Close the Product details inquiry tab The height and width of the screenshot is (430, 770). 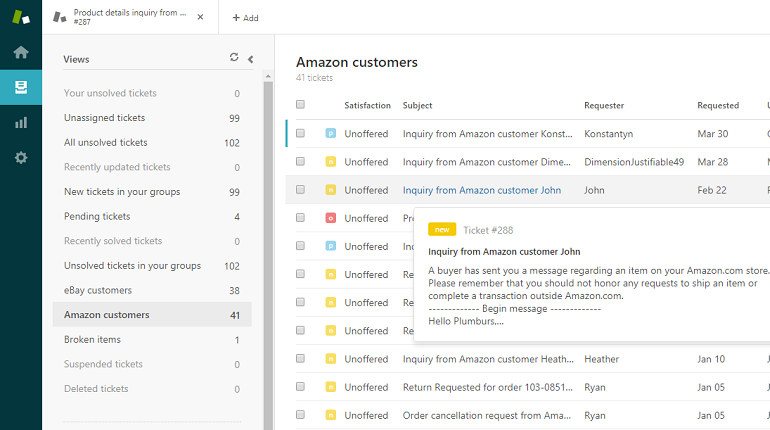tap(201, 17)
